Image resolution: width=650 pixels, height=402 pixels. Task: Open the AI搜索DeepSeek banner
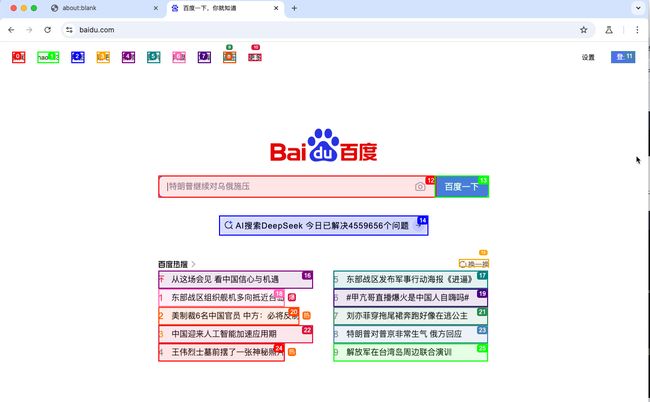pos(323,225)
